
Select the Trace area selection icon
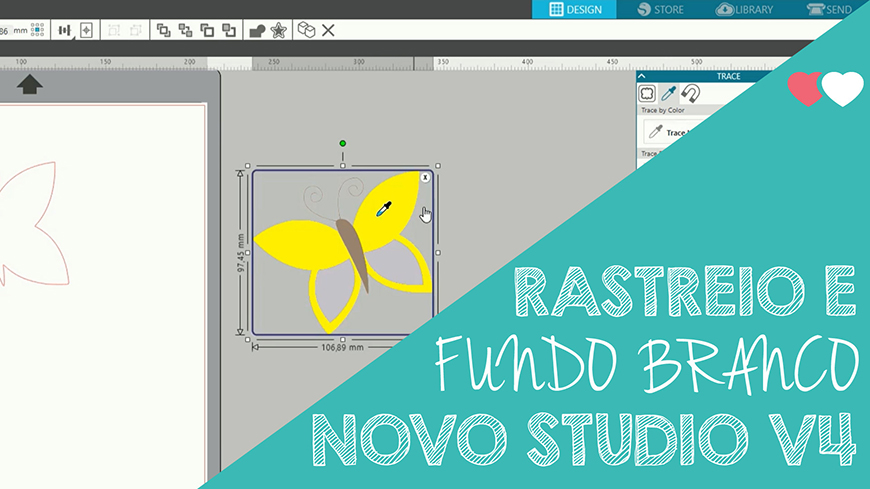tap(648, 94)
